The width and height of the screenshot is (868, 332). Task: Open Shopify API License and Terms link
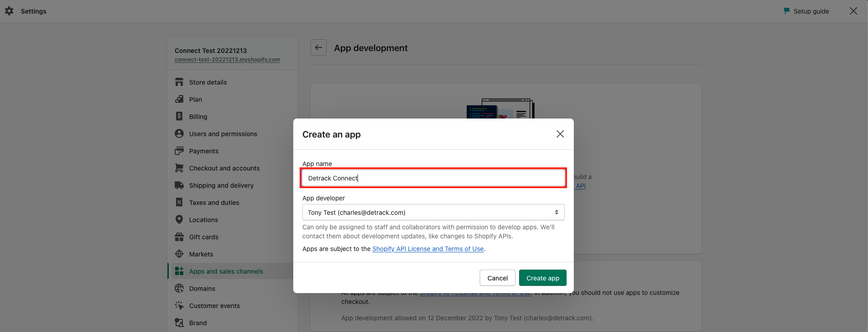pyautogui.click(x=428, y=249)
